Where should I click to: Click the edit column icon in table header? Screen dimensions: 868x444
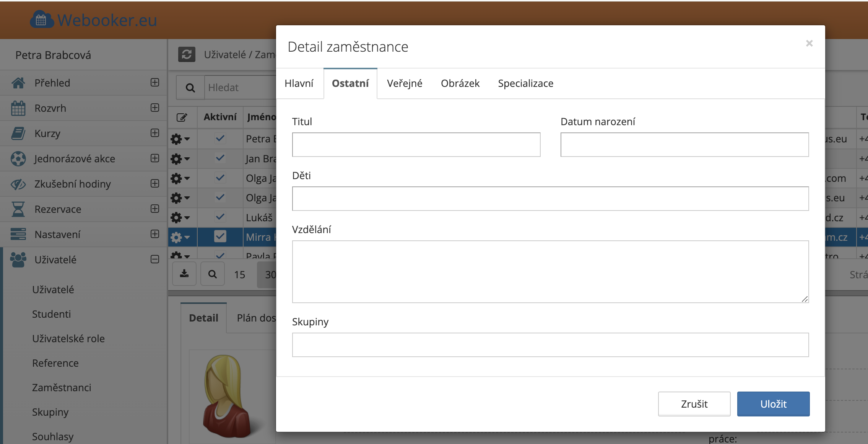tap(182, 117)
